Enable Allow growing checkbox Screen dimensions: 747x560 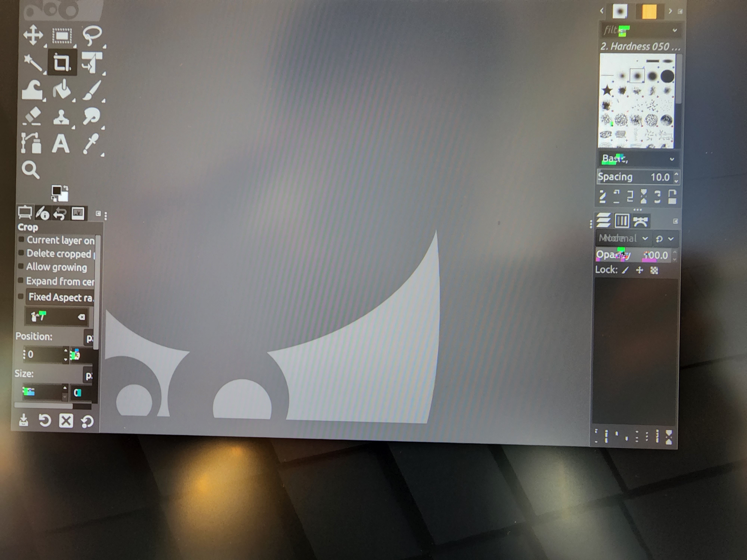21,267
